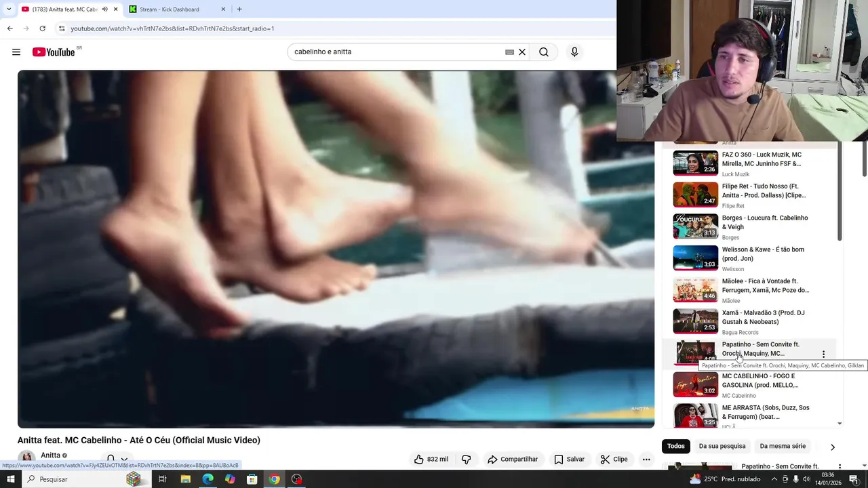This screenshot has width=868, height=488.
Task: Open the clock showing 03:36
Action: tap(827, 479)
